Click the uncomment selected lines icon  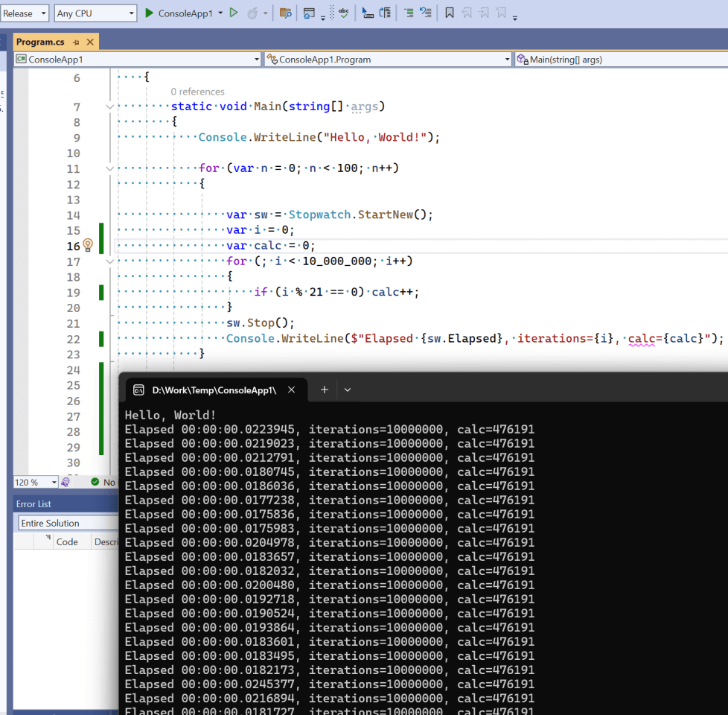[425, 13]
